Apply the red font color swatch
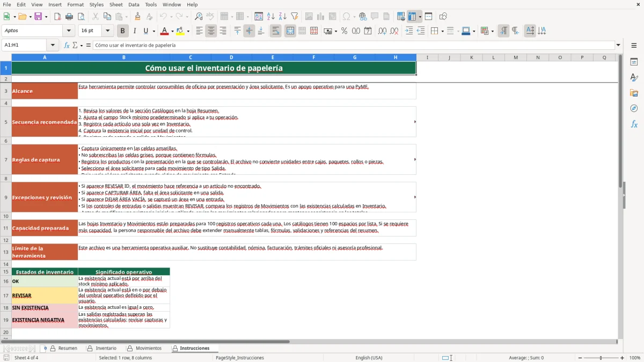The height and width of the screenshot is (362, 644). (165, 31)
